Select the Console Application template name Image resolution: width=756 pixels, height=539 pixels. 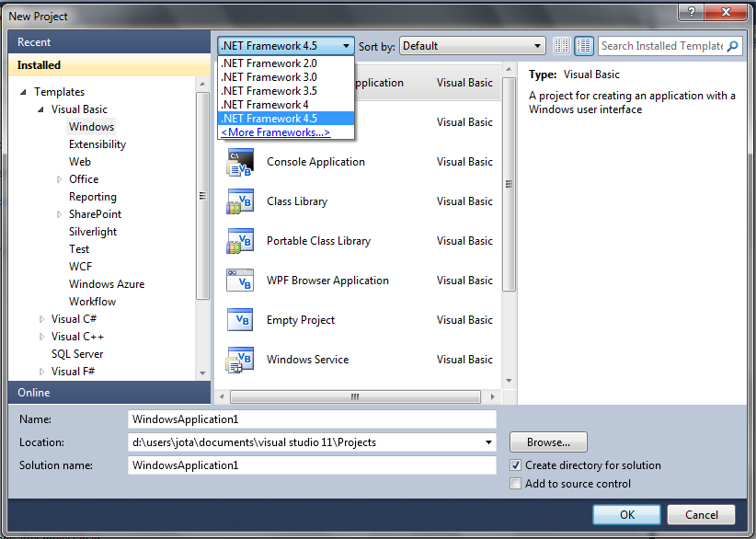315,162
